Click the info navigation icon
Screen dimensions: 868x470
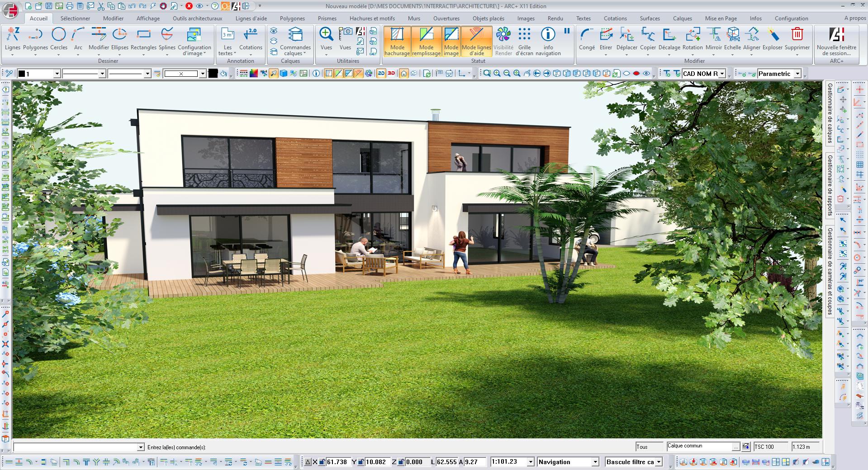click(x=548, y=35)
